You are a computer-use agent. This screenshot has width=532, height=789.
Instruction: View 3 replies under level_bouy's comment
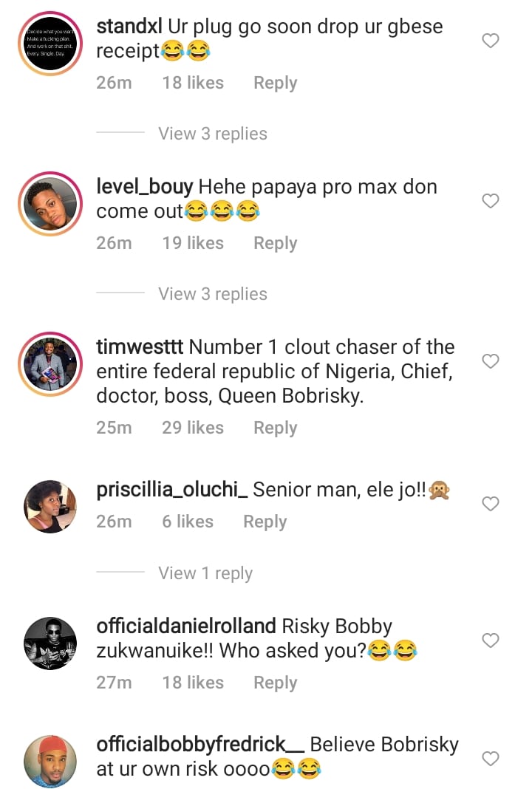213,294
